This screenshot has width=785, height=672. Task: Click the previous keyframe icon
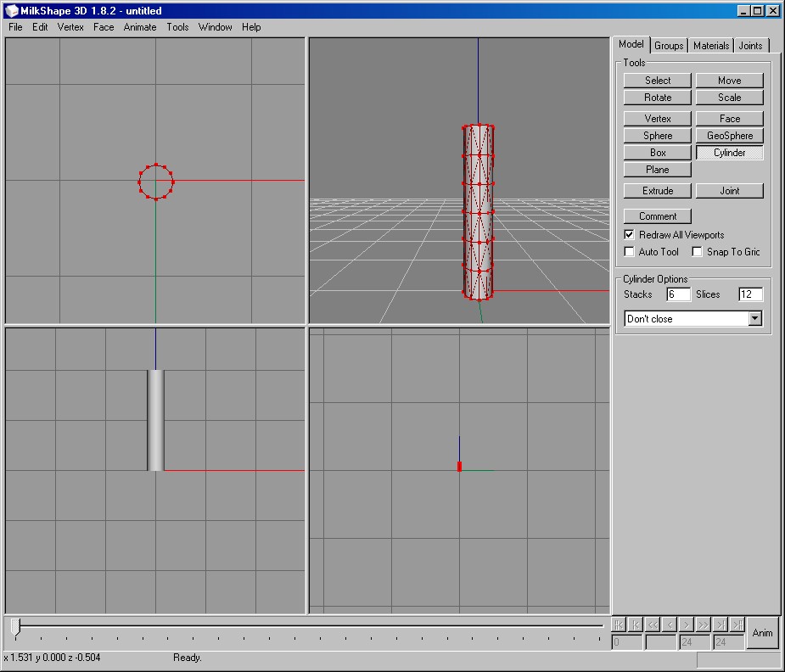[636, 624]
